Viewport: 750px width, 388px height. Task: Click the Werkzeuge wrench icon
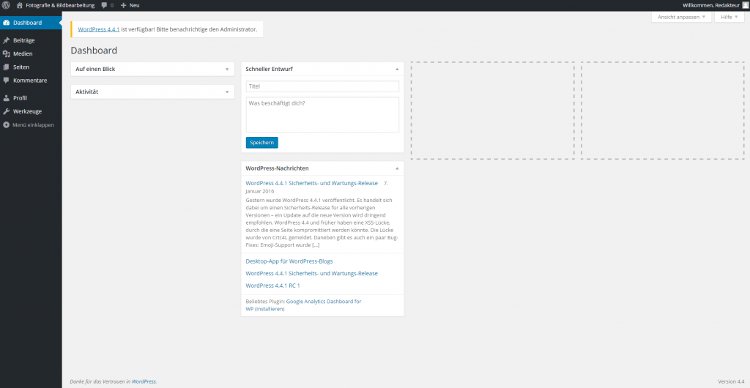tap(6, 111)
